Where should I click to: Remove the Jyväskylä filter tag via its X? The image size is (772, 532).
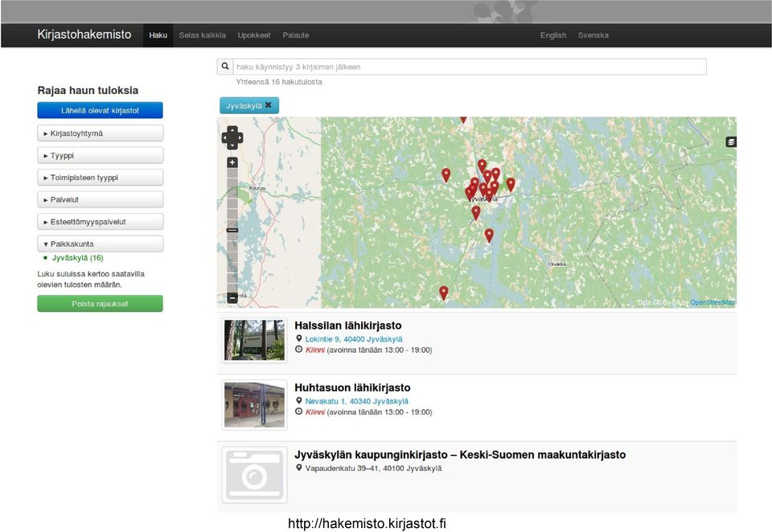(269, 105)
